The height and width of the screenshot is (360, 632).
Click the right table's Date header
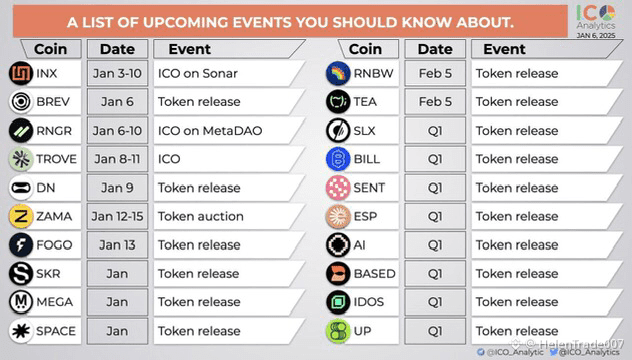tap(435, 49)
